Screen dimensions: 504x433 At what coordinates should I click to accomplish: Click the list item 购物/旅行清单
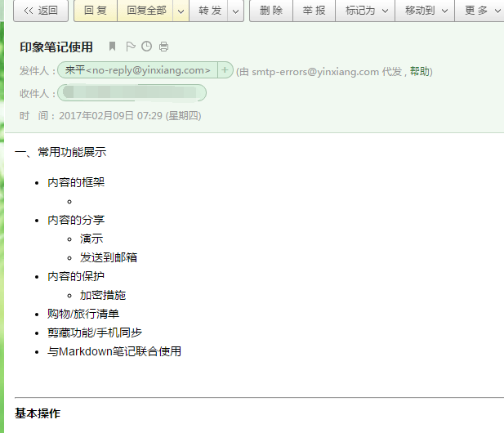83,314
